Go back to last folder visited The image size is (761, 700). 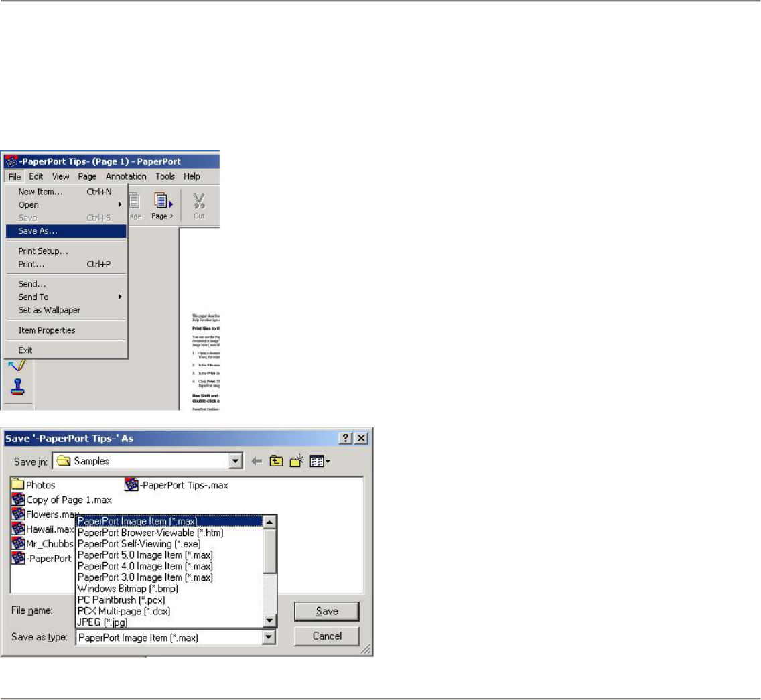pos(257,461)
